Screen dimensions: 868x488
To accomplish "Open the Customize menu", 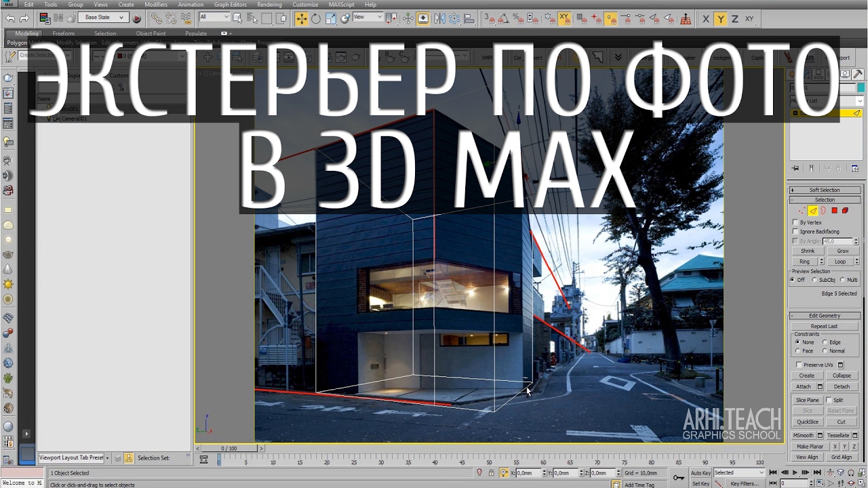I will 305,5.
